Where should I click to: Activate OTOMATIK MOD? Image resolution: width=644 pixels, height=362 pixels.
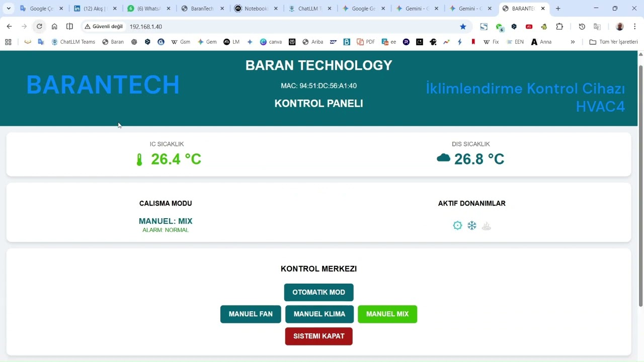(318, 292)
